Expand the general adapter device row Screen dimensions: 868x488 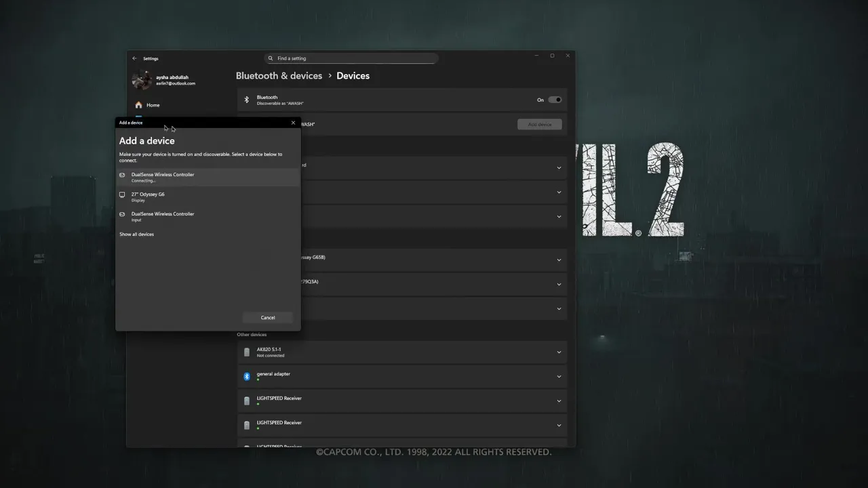559,376
